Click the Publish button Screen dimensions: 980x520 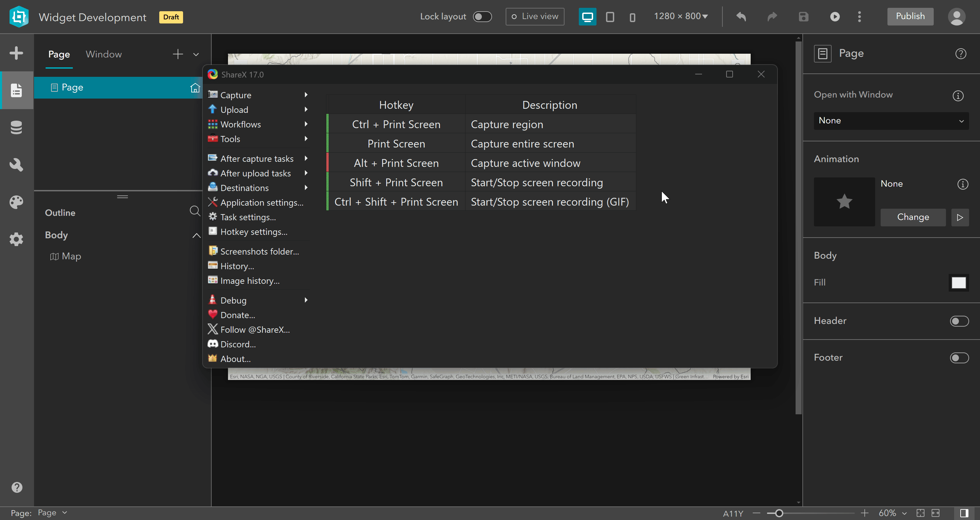point(910,16)
